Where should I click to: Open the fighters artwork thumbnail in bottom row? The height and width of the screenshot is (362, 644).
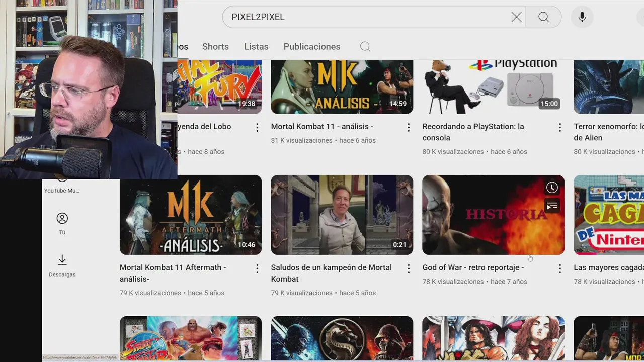click(x=494, y=338)
